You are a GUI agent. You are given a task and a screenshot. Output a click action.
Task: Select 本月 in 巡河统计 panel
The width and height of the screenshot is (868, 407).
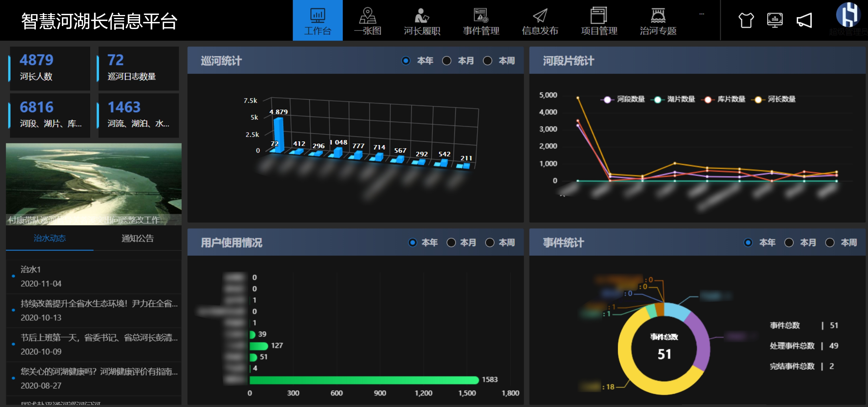[x=447, y=61]
